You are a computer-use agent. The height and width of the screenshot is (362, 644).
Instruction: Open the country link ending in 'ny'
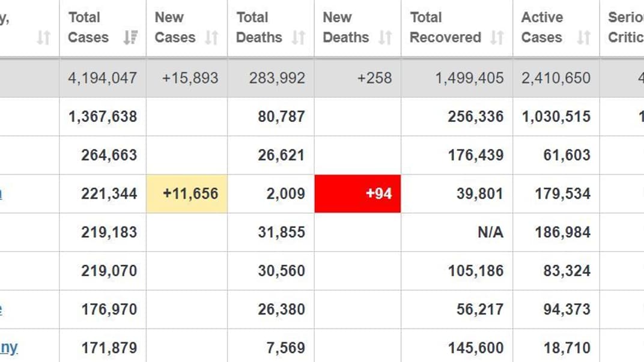(8, 348)
